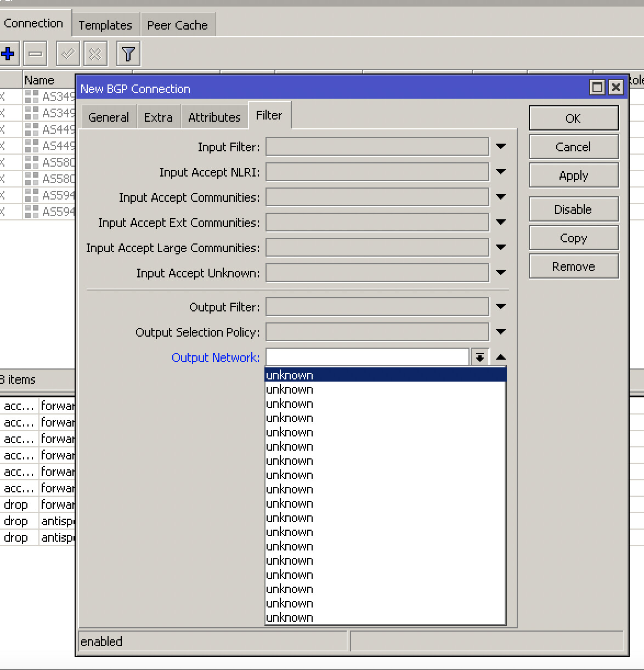Open the Connection tab

[34, 24]
